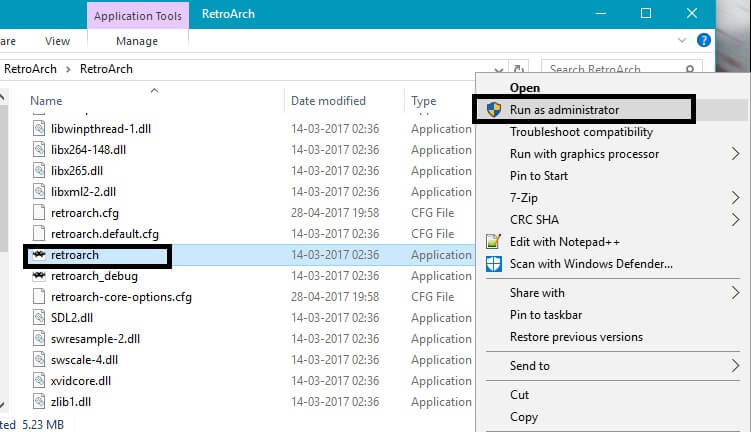Viewport: 751px width, 432px height.
Task: Select the retroarch_debug file name
Action: (x=94, y=276)
